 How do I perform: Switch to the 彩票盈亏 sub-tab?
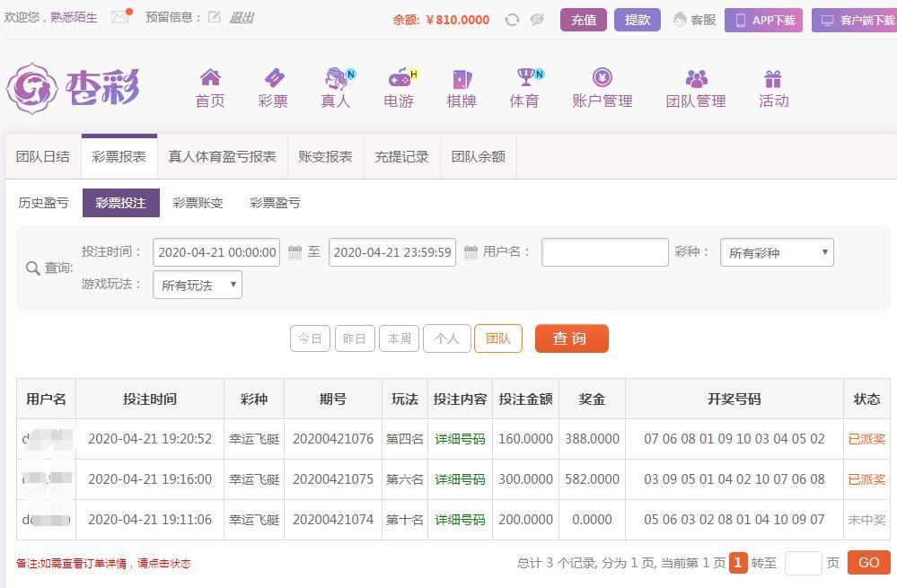(x=275, y=203)
